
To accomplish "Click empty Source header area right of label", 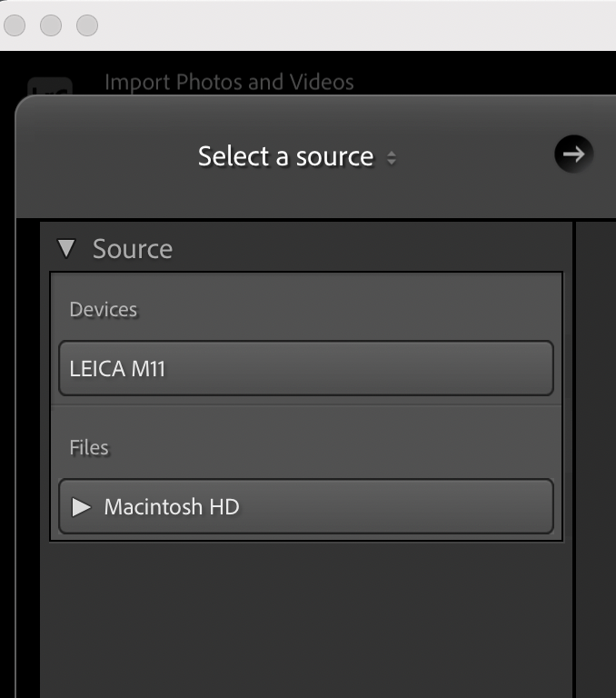I will point(363,249).
